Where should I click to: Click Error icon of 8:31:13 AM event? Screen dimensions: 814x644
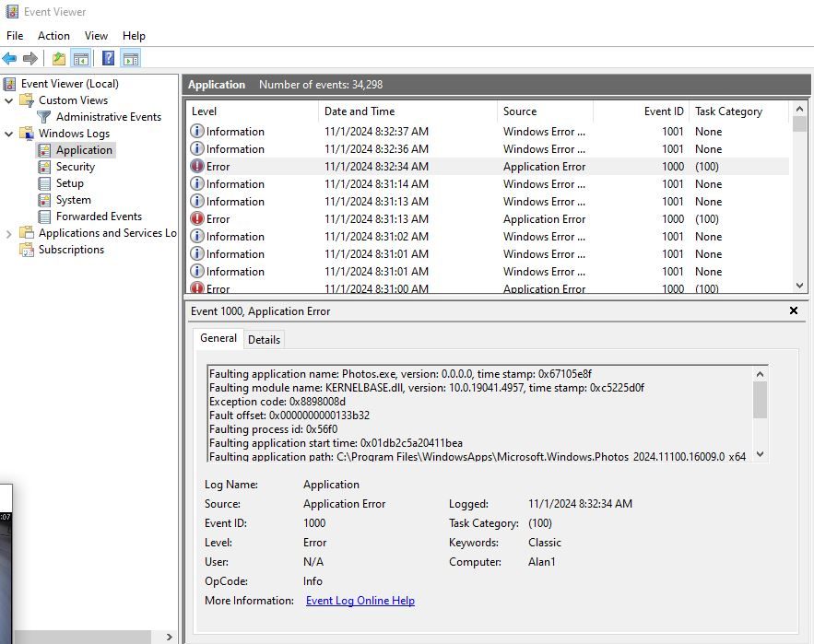(196, 218)
